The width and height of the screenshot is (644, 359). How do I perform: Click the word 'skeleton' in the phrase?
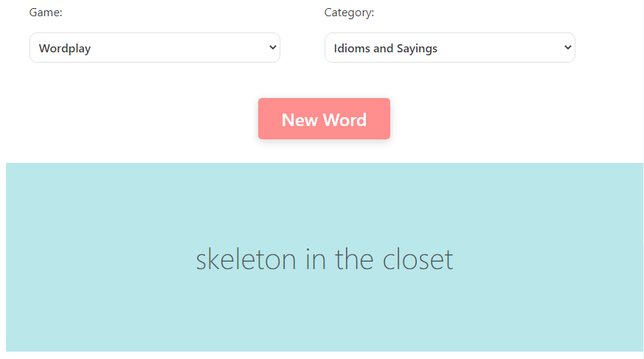point(246,259)
